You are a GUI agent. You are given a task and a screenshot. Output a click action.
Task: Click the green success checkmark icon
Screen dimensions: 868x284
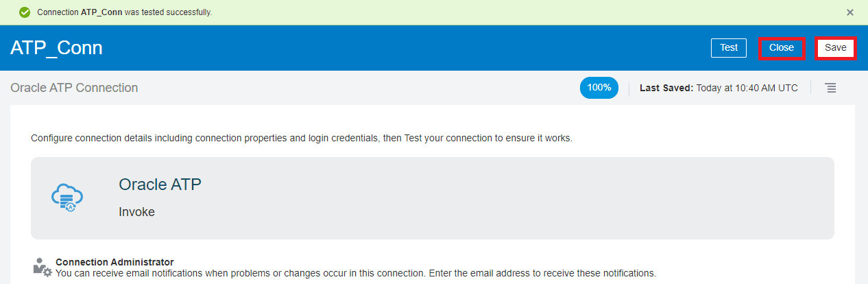click(x=25, y=12)
